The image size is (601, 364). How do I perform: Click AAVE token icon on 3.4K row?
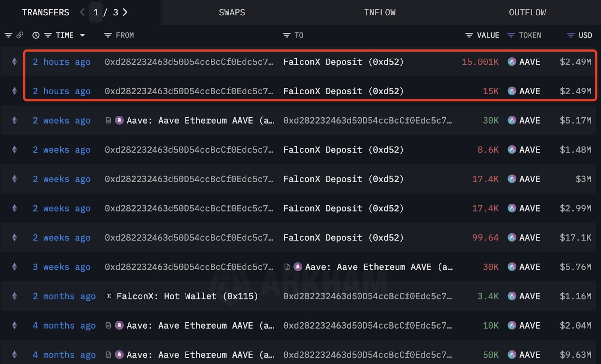pyautogui.click(x=512, y=296)
